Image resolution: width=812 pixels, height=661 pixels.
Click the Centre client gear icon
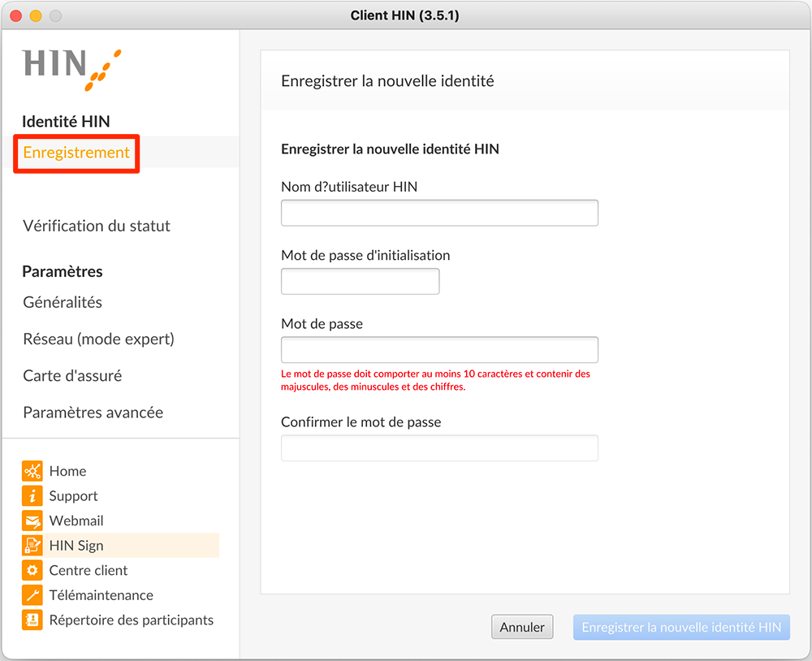coord(32,570)
